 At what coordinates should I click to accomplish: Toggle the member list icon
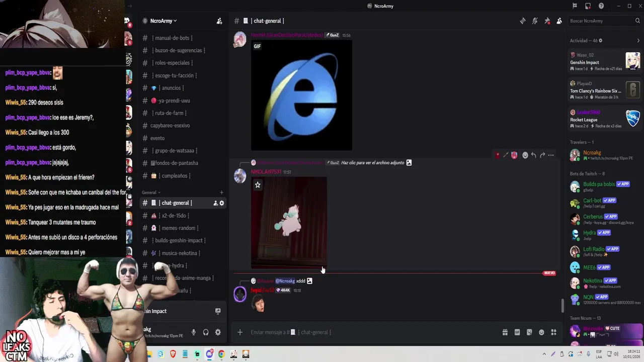[559, 21]
